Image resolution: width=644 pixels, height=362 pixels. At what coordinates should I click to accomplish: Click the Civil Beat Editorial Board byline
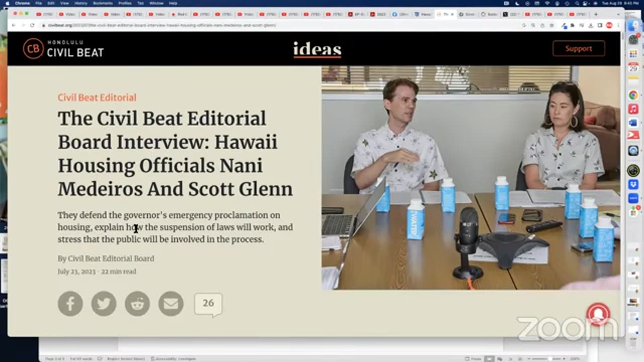111,258
